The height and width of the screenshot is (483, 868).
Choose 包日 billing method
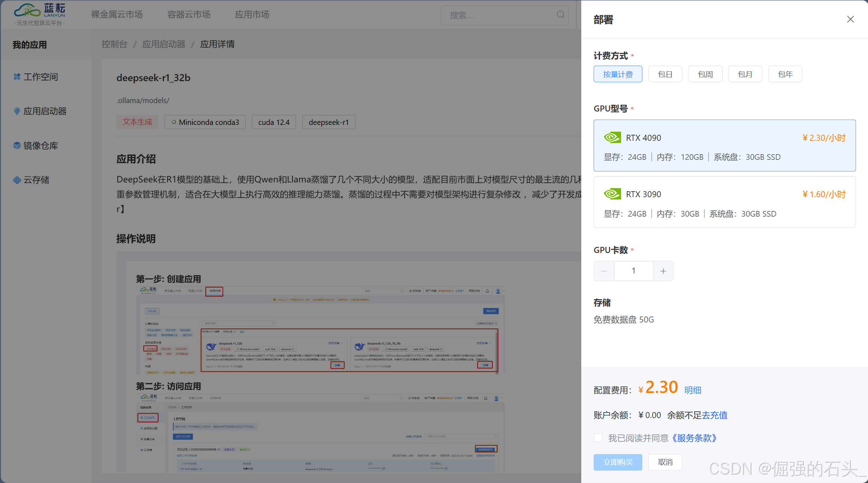[x=665, y=74]
